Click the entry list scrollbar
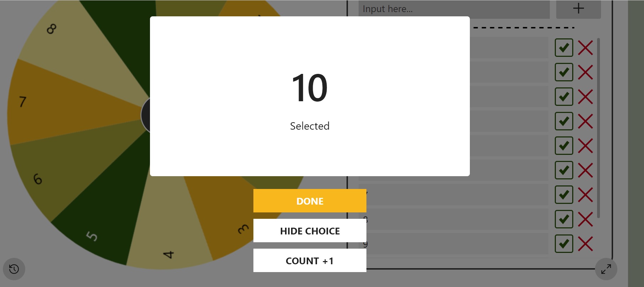 pyautogui.click(x=599, y=128)
